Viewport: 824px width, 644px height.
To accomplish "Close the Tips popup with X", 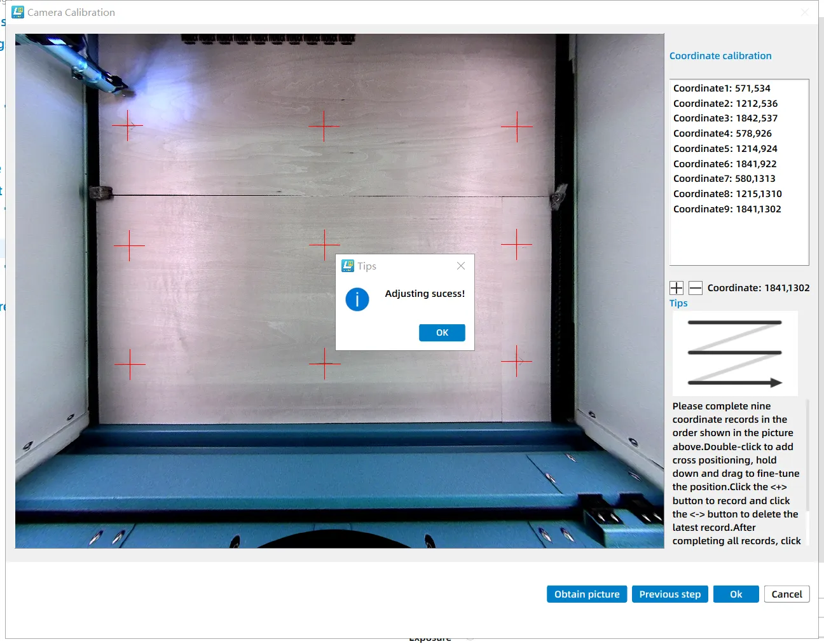I will click(x=461, y=266).
